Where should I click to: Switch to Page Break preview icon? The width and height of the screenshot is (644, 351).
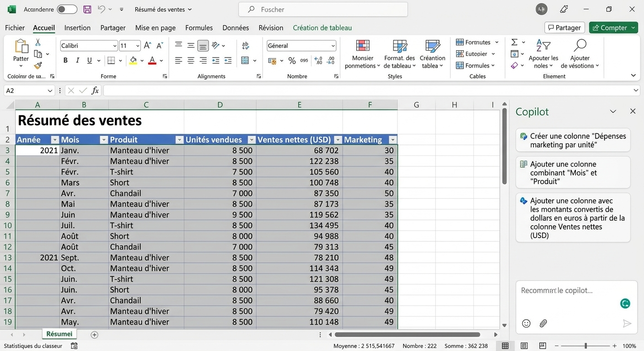pyautogui.click(x=542, y=346)
